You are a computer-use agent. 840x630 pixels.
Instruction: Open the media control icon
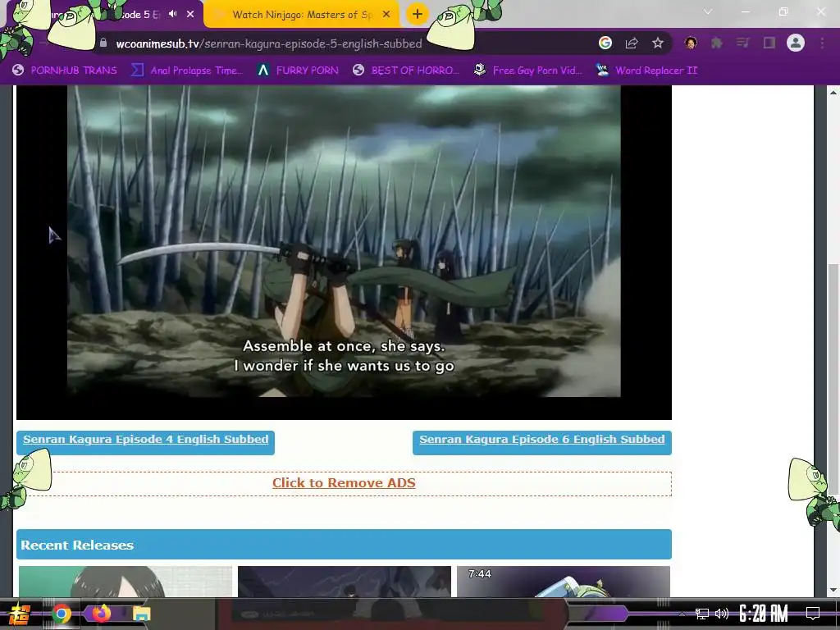point(743,43)
